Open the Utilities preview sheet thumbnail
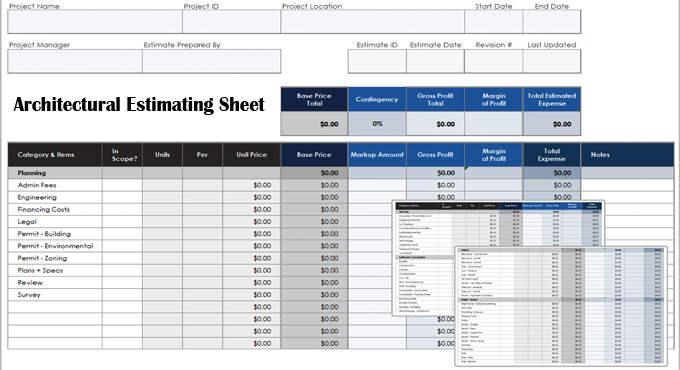 (561, 306)
